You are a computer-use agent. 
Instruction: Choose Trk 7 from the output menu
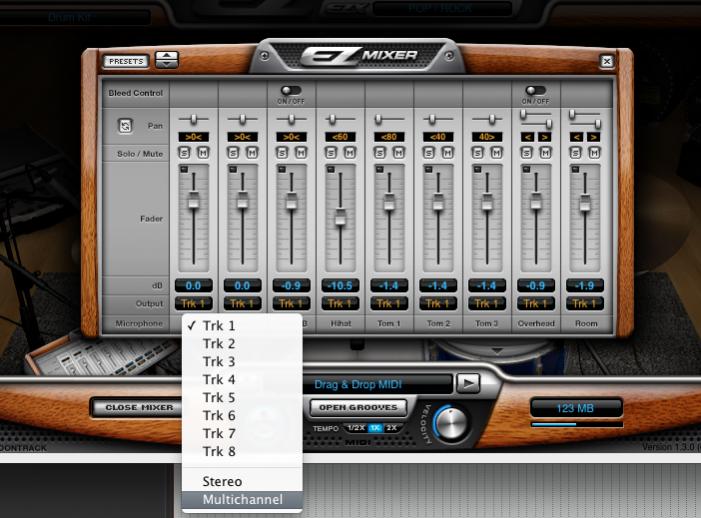pos(242,434)
